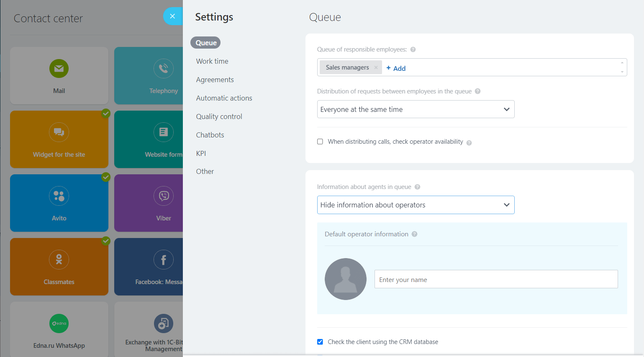Remove Sales managers from the queue
644x357 pixels.
point(376,67)
